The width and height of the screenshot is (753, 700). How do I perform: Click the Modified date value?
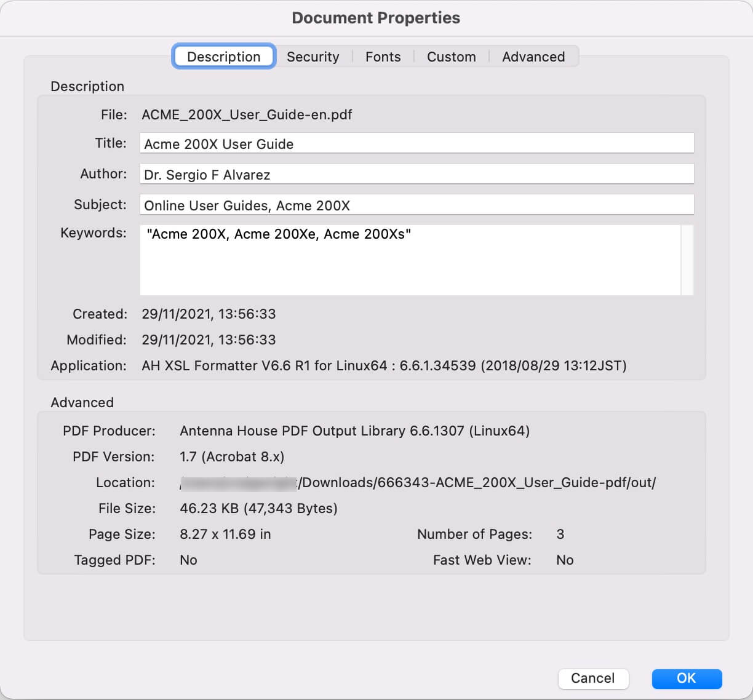(209, 340)
